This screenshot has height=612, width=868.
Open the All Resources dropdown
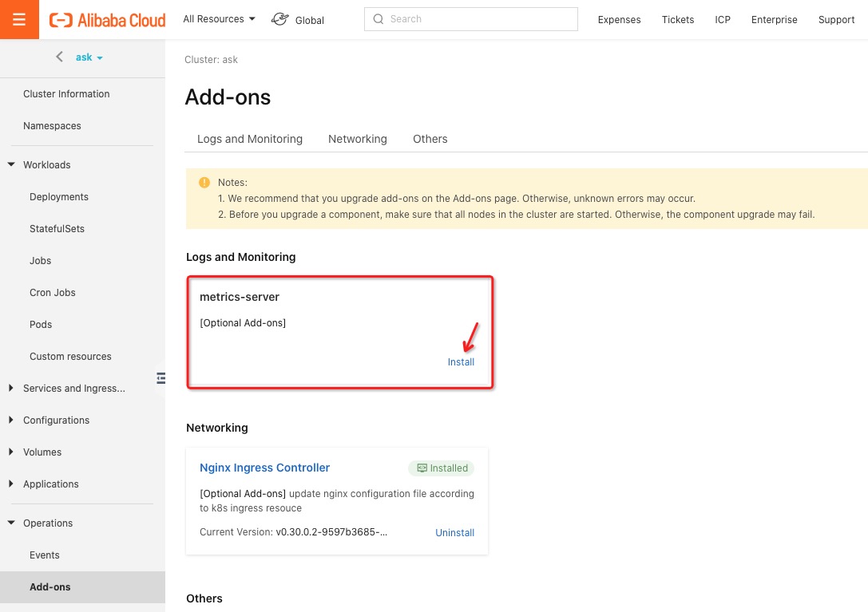(x=220, y=19)
